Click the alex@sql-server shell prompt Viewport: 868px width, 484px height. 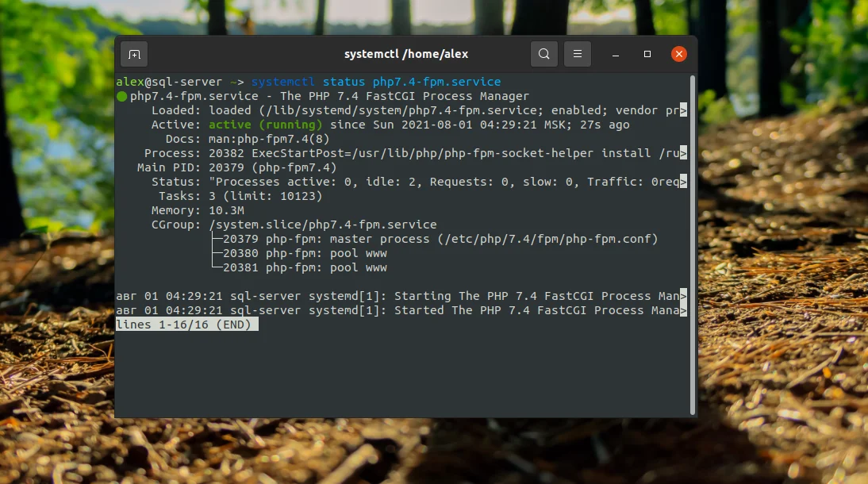pyautogui.click(x=159, y=81)
